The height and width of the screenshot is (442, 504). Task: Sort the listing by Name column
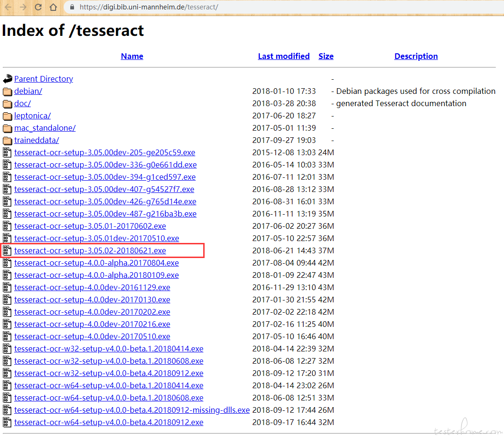pyautogui.click(x=132, y=56)
